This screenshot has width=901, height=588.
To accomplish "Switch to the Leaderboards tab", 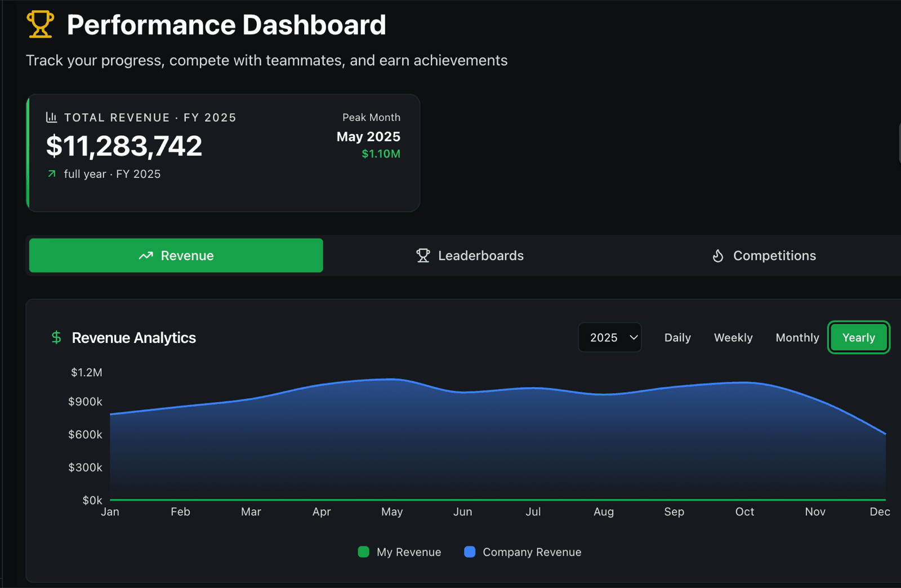I will (470, 256).
